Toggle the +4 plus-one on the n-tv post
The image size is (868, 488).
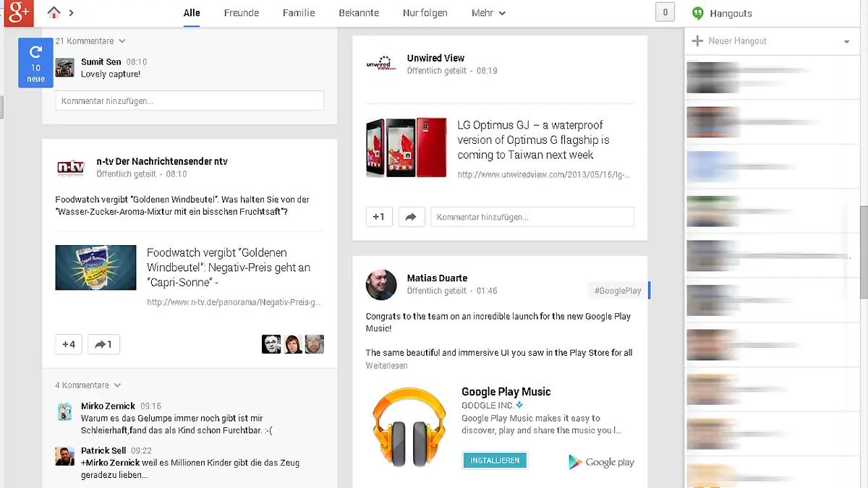point(68,344)
